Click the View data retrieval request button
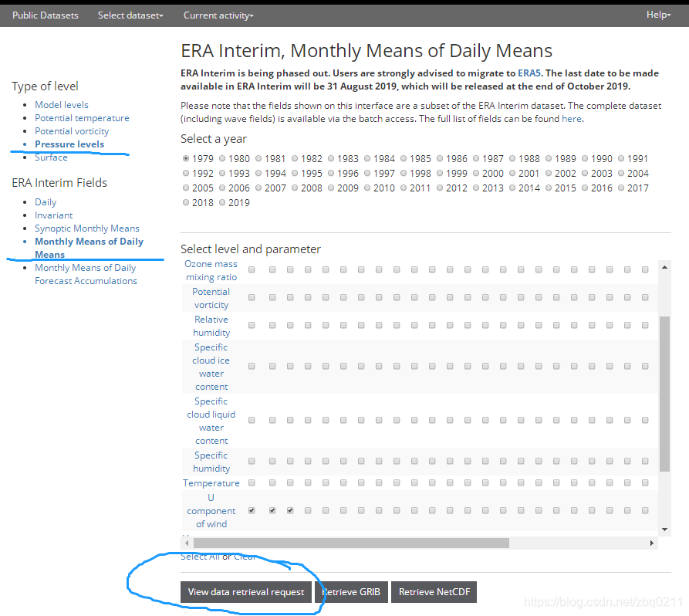The height and width of the screenshot is (616, 689). [x=245, y=592]
